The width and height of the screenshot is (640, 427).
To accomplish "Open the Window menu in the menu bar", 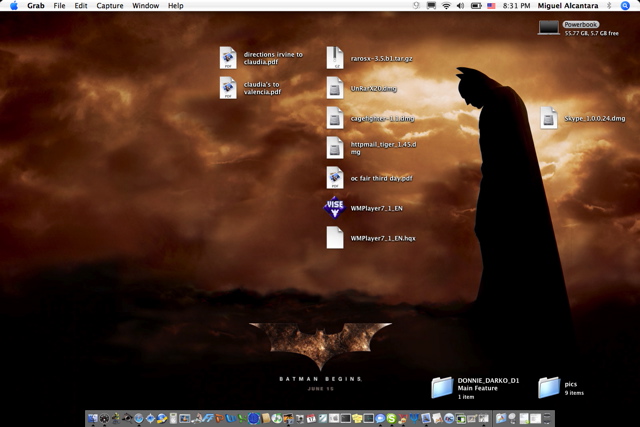I will (x=145, y=6).
